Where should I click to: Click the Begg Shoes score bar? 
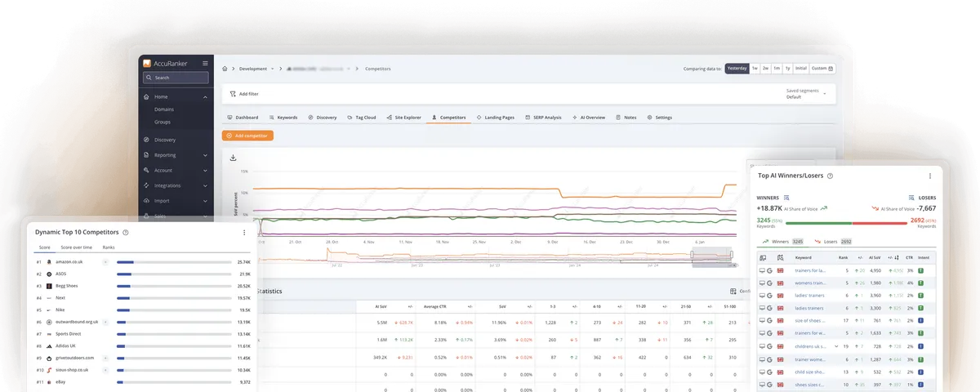click(174, 287)
